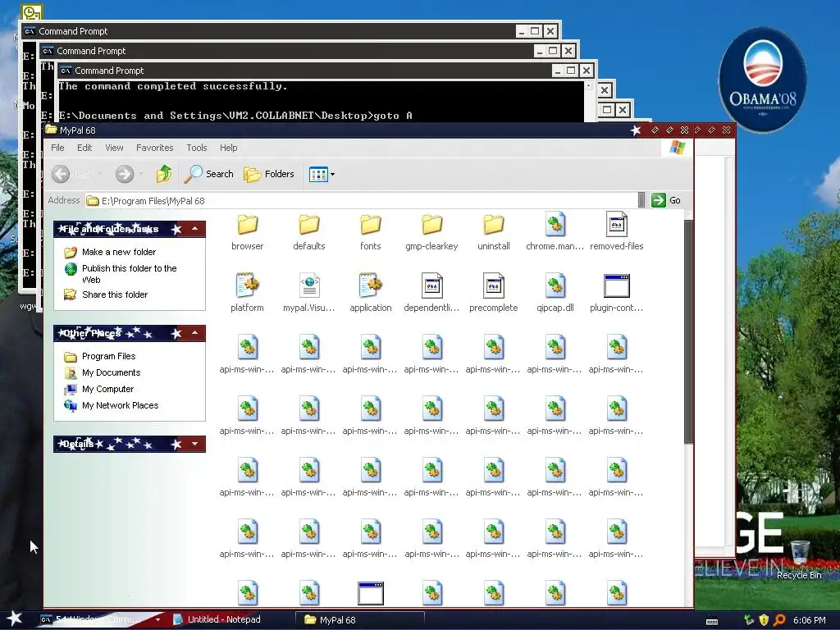
Task: Collapse the File and Folder Tasks panel
Action: pos(195,230)
